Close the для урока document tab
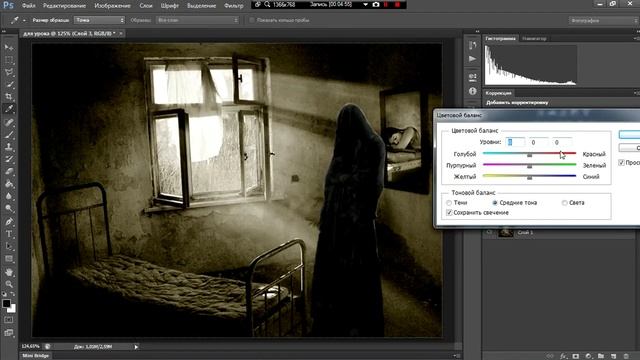The image size is (640, 360). click(x=121, y=33)
